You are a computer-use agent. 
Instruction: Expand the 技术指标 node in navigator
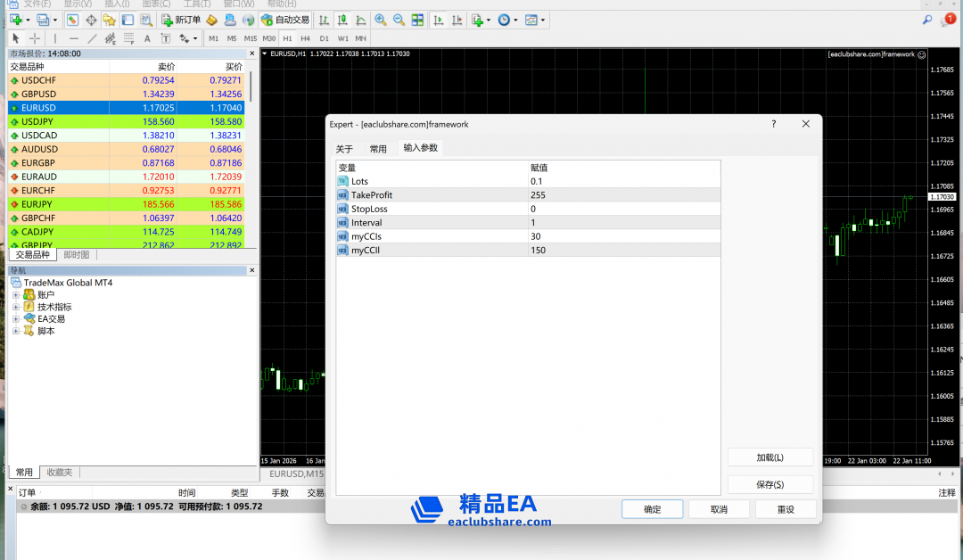[x=16, y=307]
